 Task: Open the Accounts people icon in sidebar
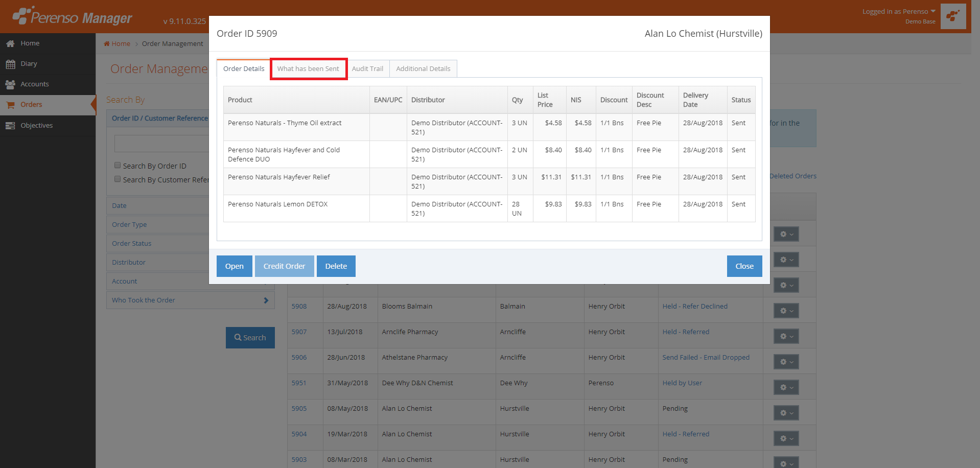10,84
